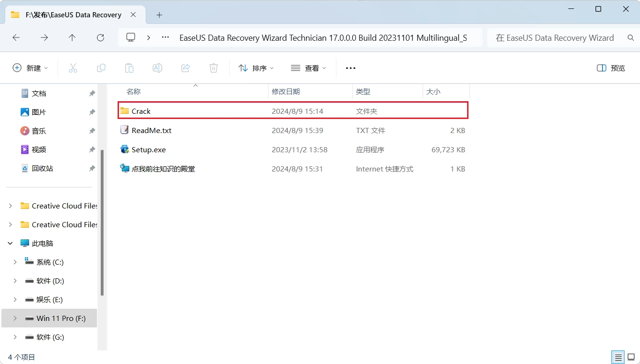Open the 新建 (New) menu

pos(30,68)
